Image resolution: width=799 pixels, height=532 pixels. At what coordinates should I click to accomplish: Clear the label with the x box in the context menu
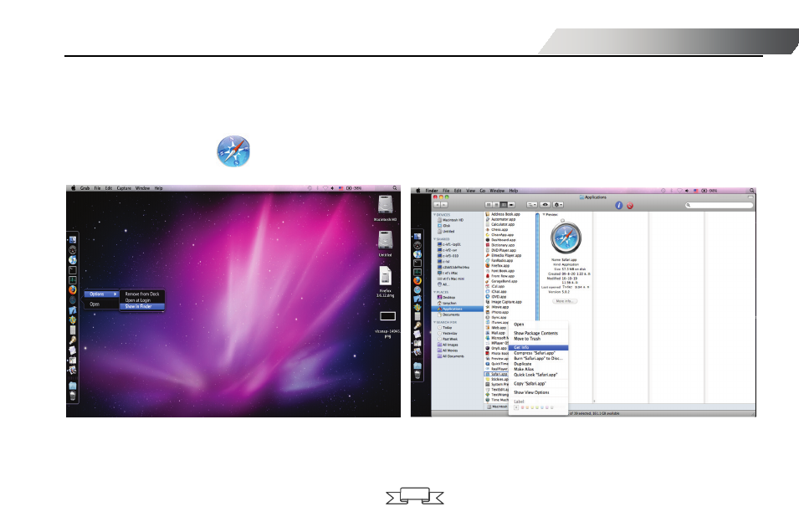(x=516, y=407)
